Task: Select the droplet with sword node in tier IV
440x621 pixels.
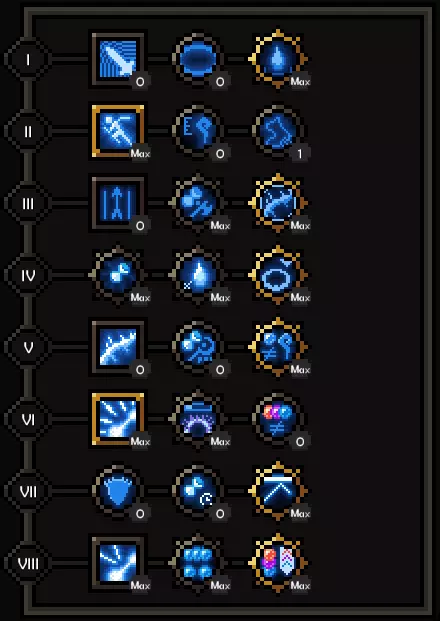Action: click(x=198, y=275)
